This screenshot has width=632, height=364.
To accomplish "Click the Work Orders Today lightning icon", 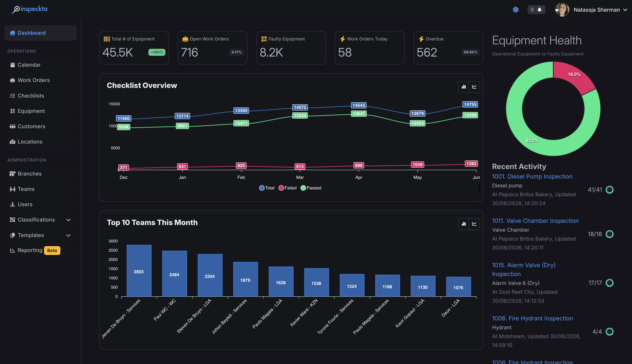I will (342, 39).
